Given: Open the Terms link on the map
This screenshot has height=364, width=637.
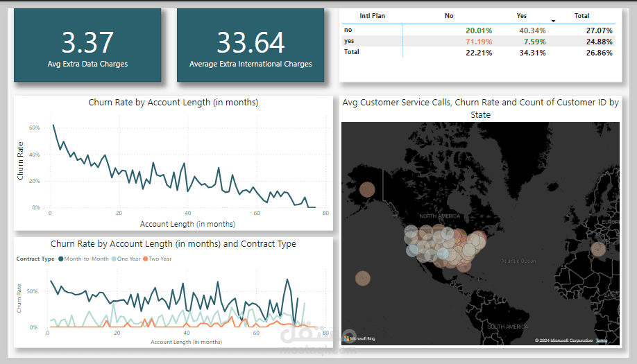Looking at the screenshot, I should [x=602, y=340].
